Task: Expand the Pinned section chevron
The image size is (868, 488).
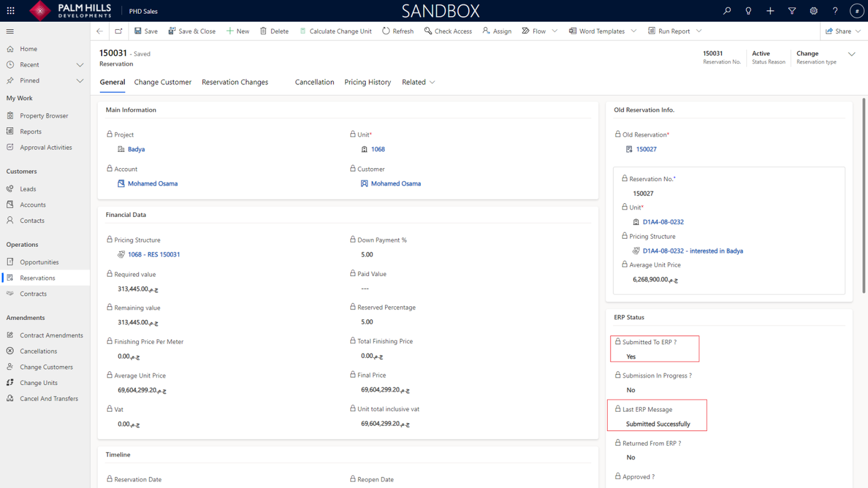Action: coord(79,81)
